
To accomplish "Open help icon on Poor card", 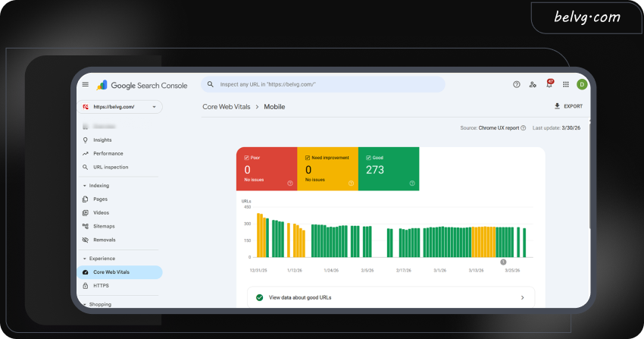I will point(290,184).
